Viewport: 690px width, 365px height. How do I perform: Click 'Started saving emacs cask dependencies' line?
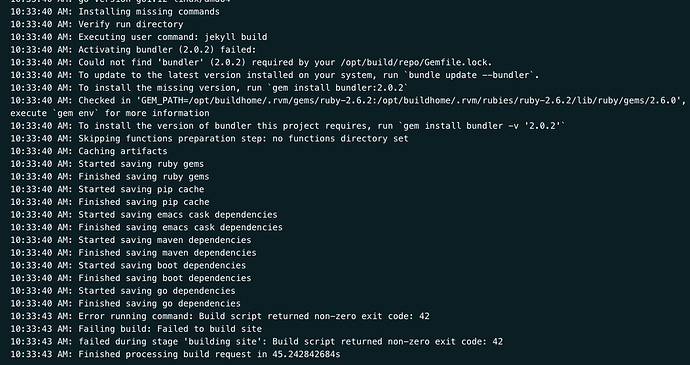click(x=144, y=215)
